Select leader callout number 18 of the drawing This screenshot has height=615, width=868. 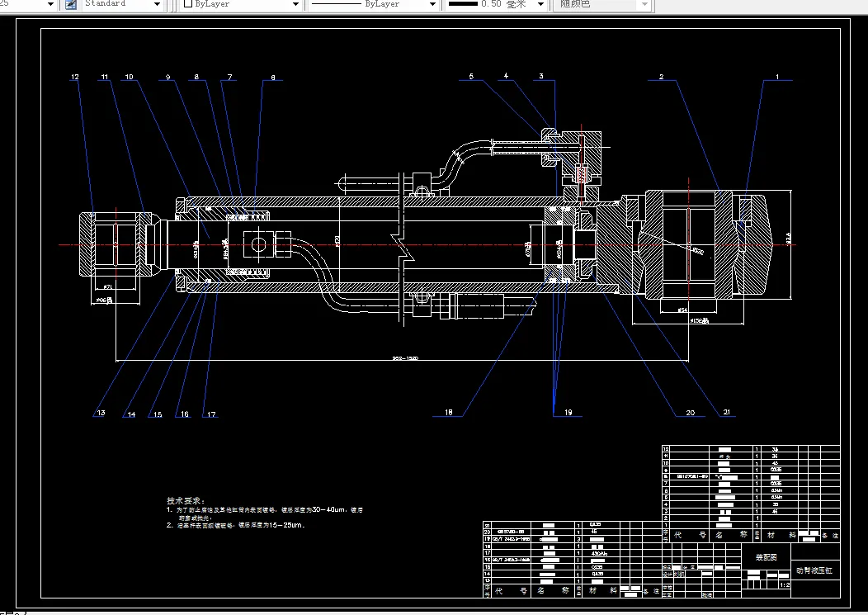pyautogui.click(x=448, y=412)
